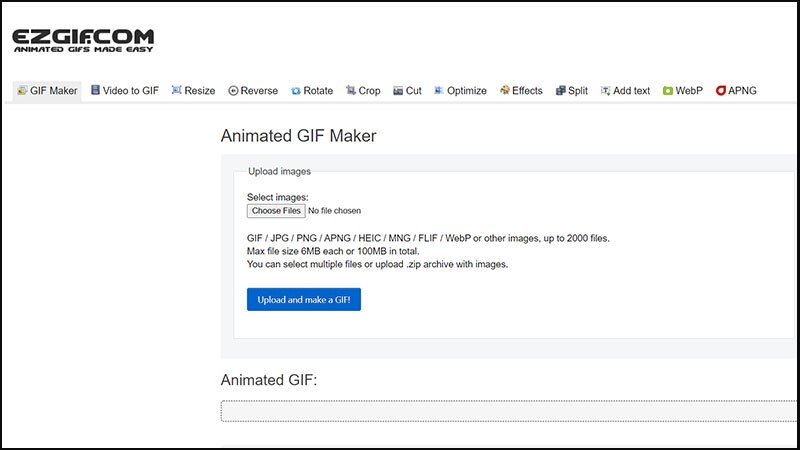Image resolution: width=800 pixels, height=450 pixels.
Task: Click the Video to GIF film icon
Action: click(x=94, y=91)
